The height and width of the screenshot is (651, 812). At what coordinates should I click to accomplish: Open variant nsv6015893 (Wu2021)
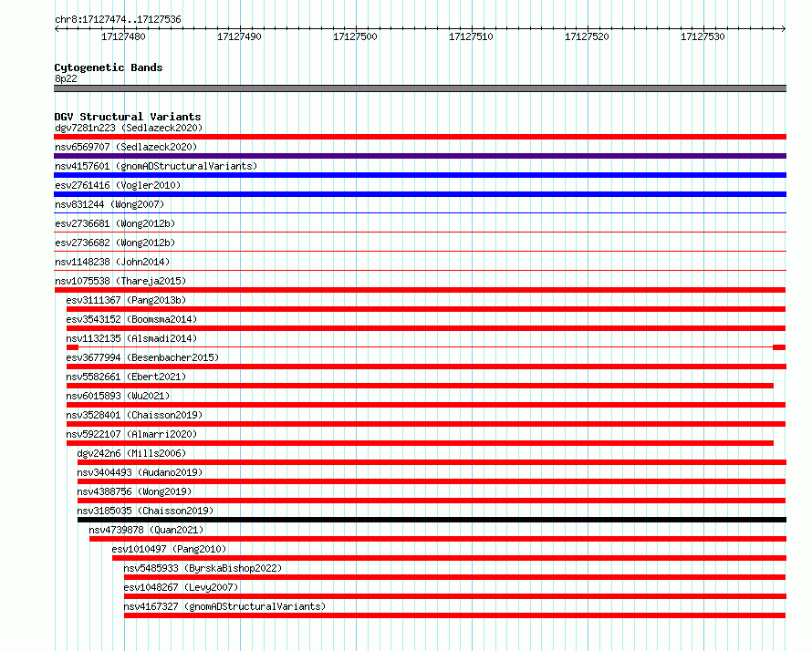point(118,396)
